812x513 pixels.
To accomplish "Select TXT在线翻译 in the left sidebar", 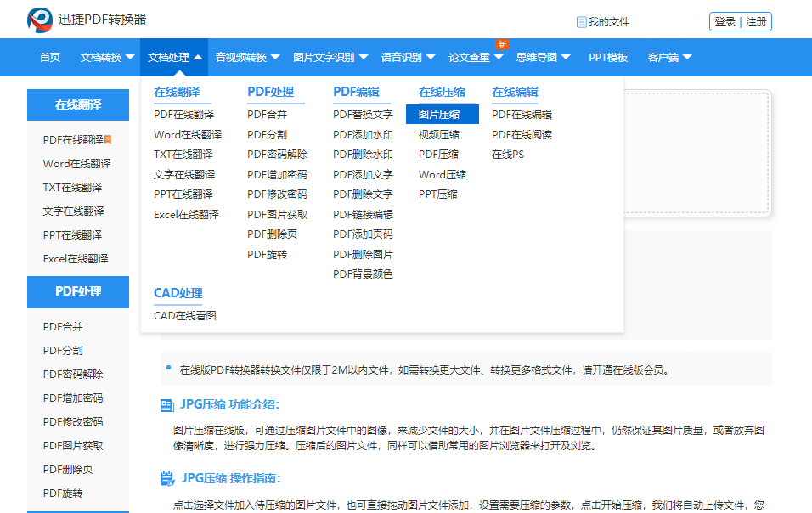I will [x=72, y=188].
